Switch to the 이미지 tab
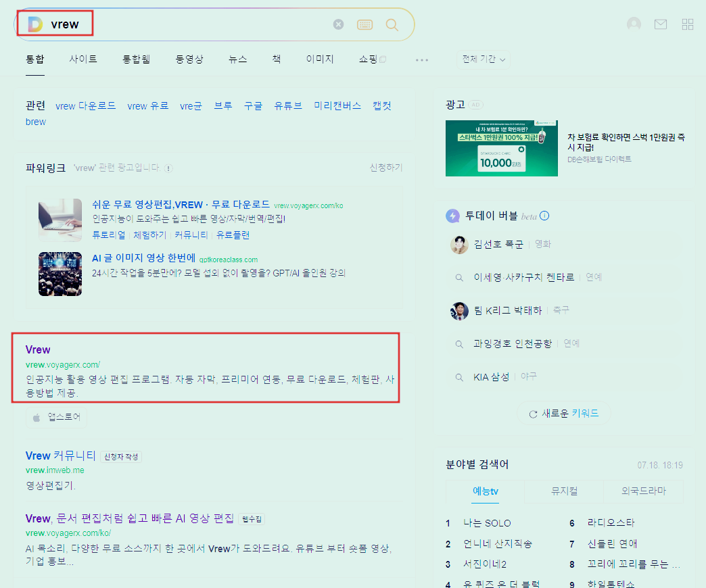706x588 pixels. (x=320, y=59)
